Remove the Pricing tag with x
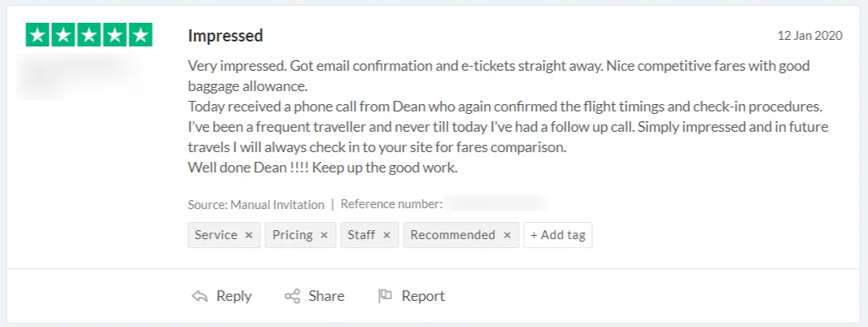 (324, 235)
